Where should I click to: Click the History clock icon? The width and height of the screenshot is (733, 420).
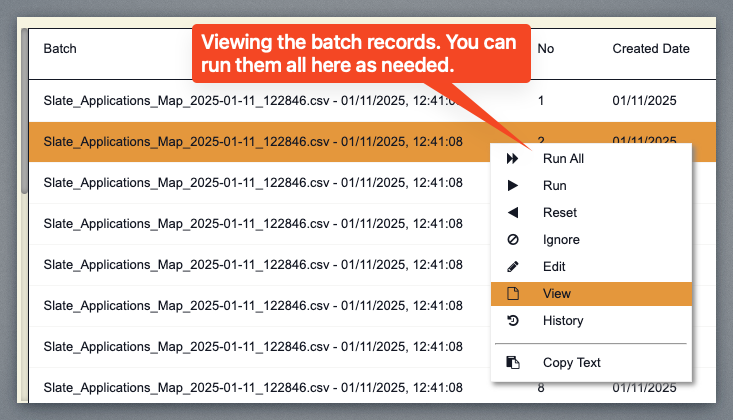pyautogui.click(x=513, y=321)
